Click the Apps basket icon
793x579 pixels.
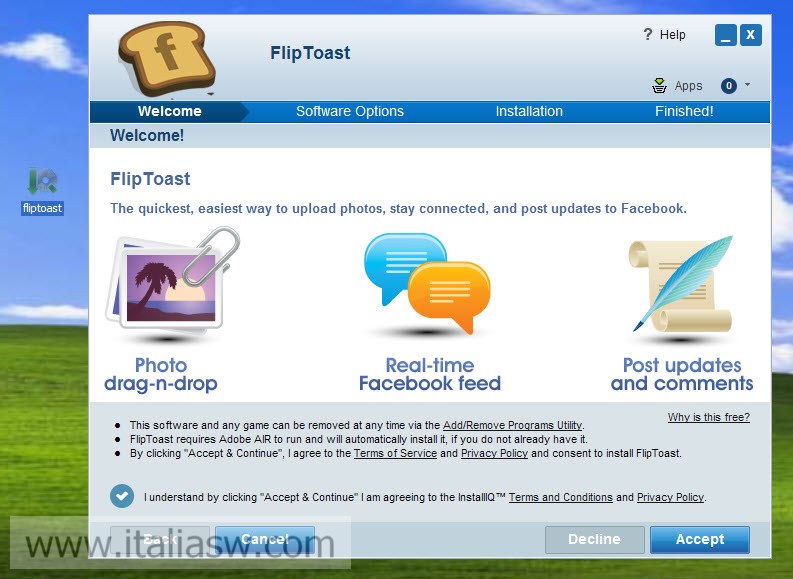(659, 85)
